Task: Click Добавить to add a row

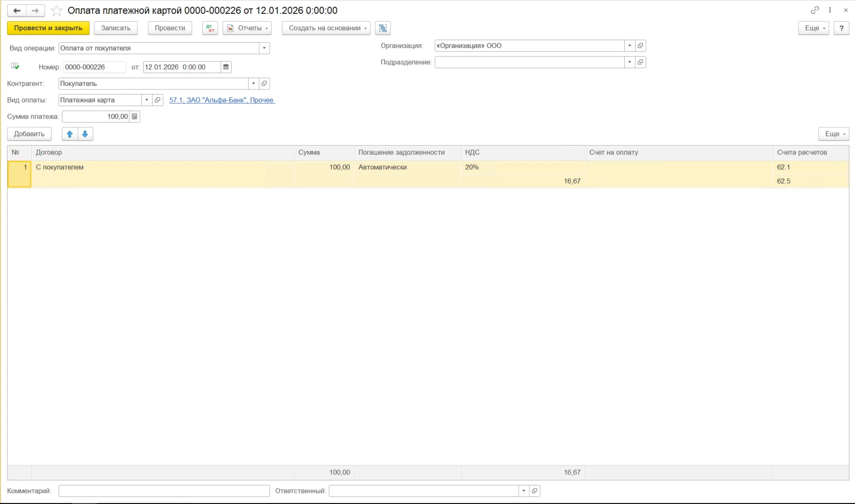Action: pos(29,134)
